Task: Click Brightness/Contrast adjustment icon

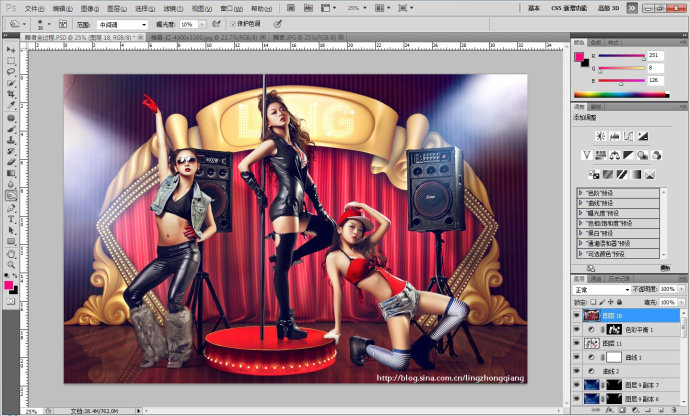Action: (x=600, y=136)
